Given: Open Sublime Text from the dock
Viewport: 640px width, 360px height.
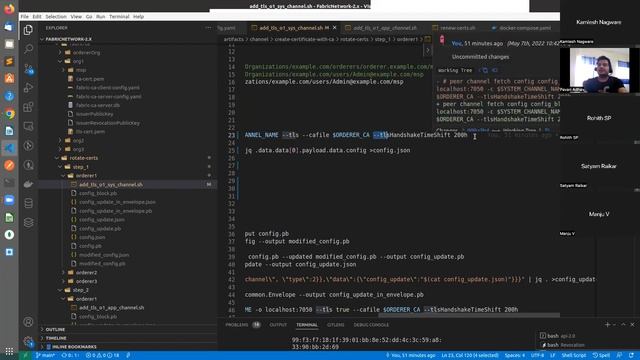Looking at the screenshot, I should pyautogui.click(x=9, y=61).
